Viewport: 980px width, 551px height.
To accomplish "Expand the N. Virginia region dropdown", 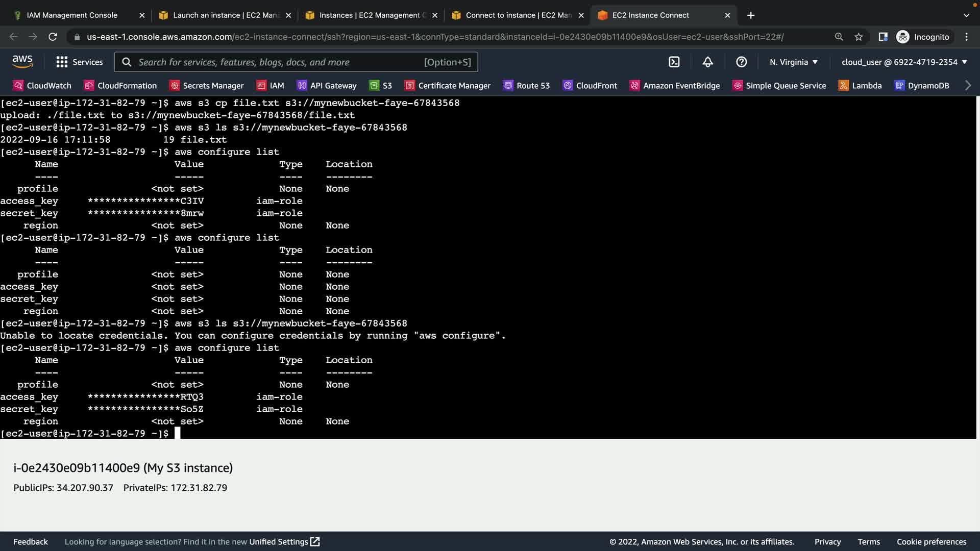I will [x=793, y=62].
